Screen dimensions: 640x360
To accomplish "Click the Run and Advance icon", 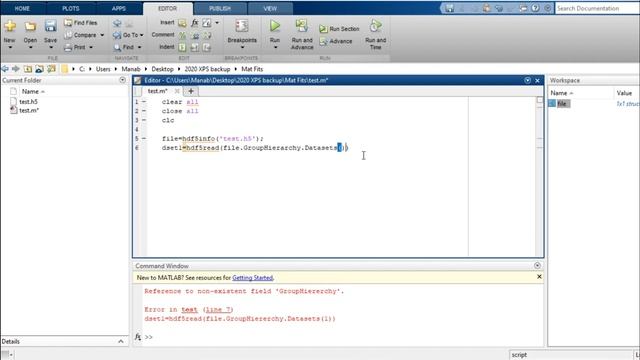I will point(302,26).
